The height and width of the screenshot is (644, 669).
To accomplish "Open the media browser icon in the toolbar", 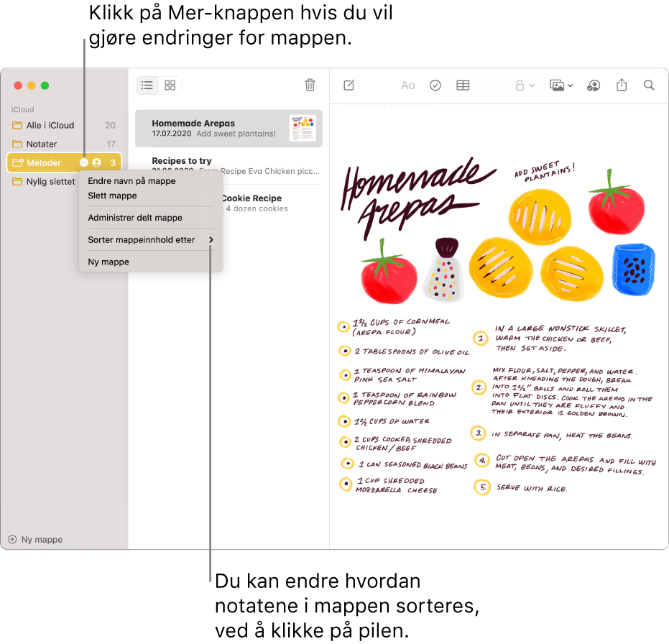I will pyautogui.click(x=556, y=85).
